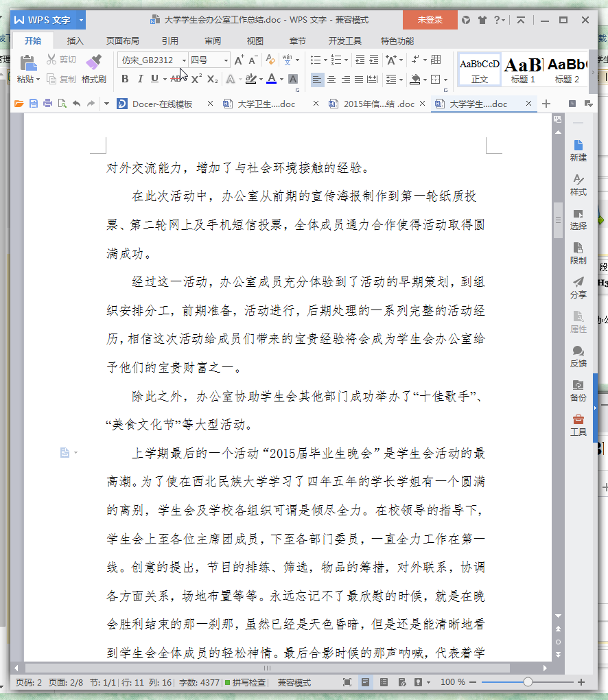Click the increase font size icon
Screen dimensions: 608x700
[239, 60]
